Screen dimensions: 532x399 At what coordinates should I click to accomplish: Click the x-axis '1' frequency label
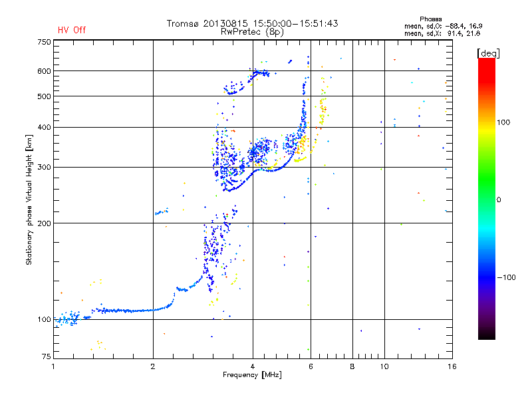click(53, 366)
